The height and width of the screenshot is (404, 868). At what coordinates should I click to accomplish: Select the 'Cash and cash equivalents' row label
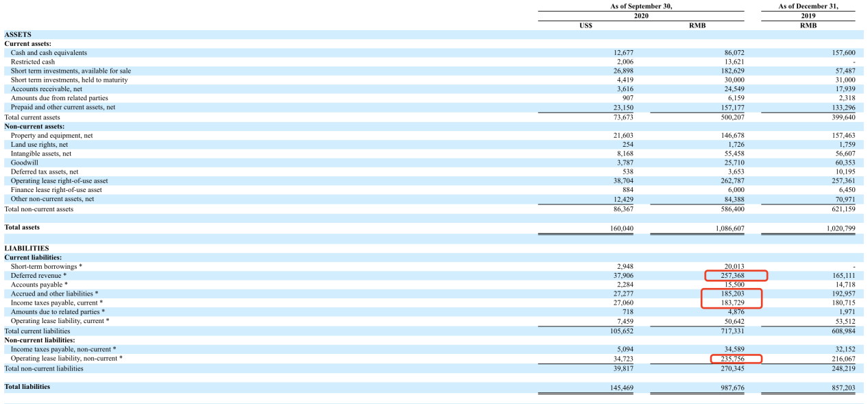[49, 53]
